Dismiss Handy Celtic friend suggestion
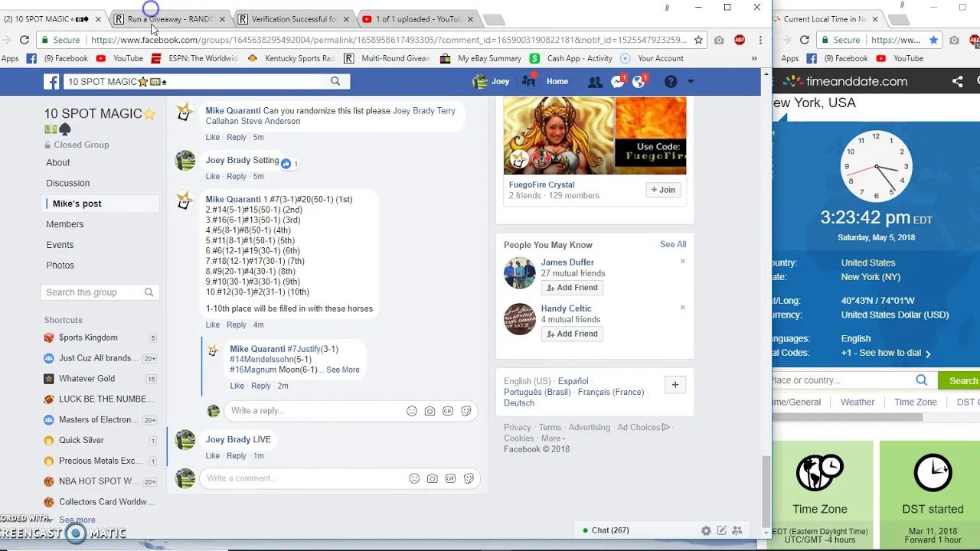The image size is (980, 551). [683, 308]
